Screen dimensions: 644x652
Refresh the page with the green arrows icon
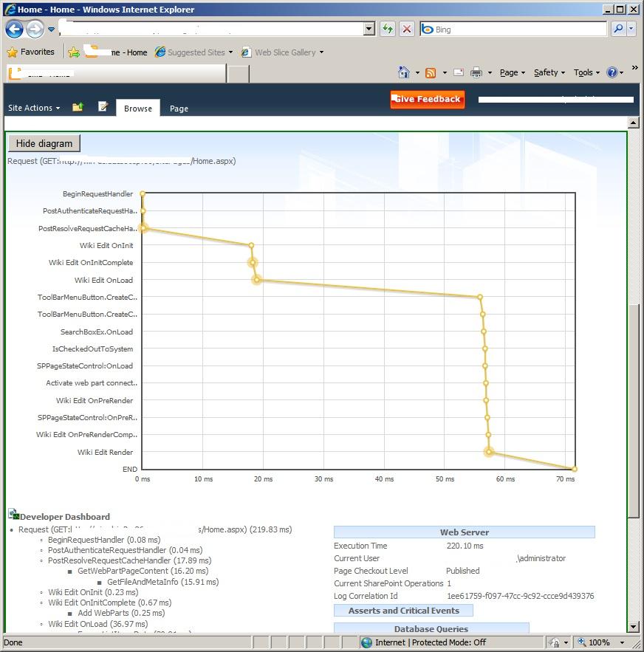(388, 29)
